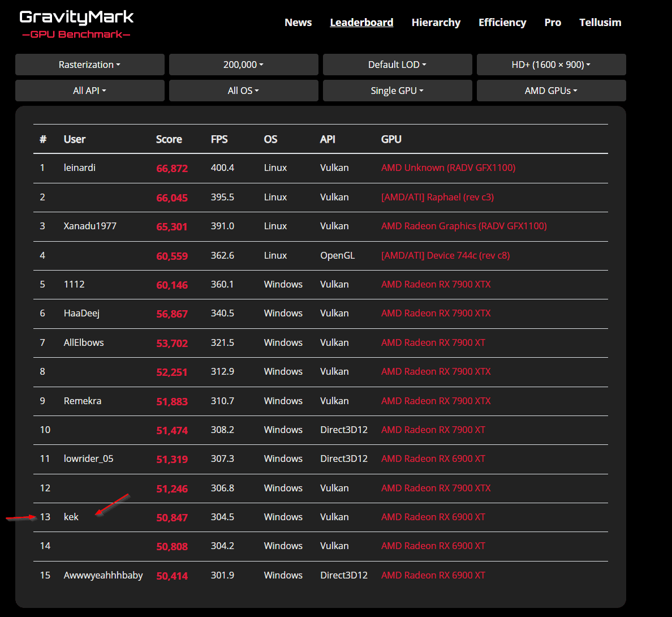Click RX 7900 XTX link in row 8
This screenshot has height=617, width=672.
436,371
